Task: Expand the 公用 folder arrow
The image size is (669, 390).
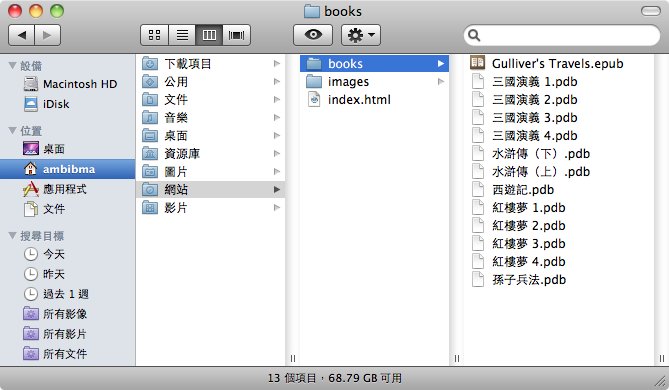Action: 277,81
